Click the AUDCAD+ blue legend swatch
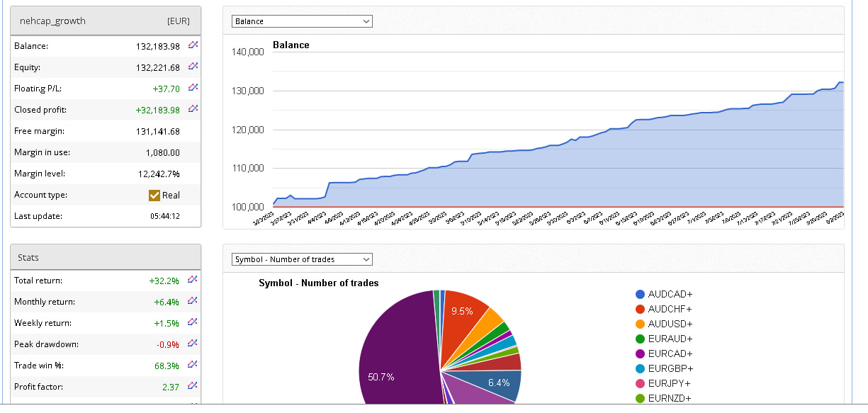This screenshot has width=868, height=413. point(641,294)
